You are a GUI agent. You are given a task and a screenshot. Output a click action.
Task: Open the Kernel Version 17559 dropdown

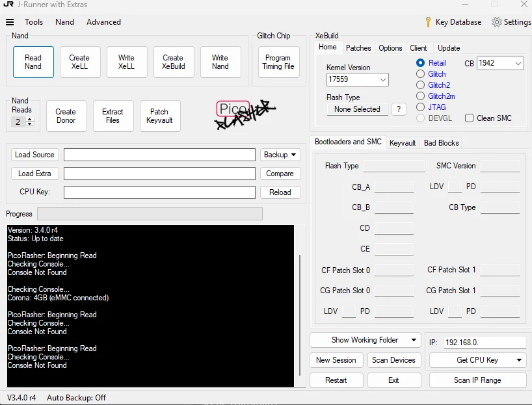coord(357,79)
